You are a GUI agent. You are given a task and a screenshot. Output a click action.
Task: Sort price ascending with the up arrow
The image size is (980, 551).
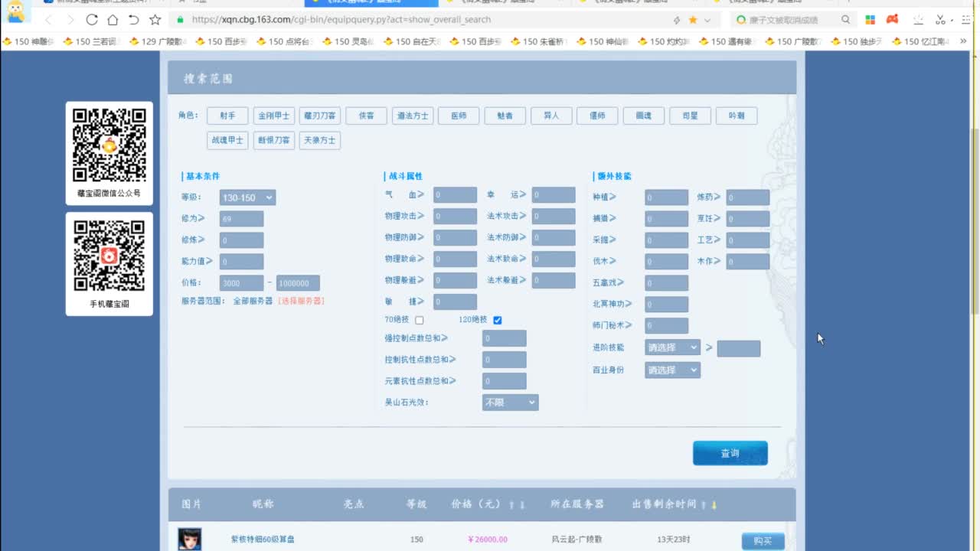(511, 505)
